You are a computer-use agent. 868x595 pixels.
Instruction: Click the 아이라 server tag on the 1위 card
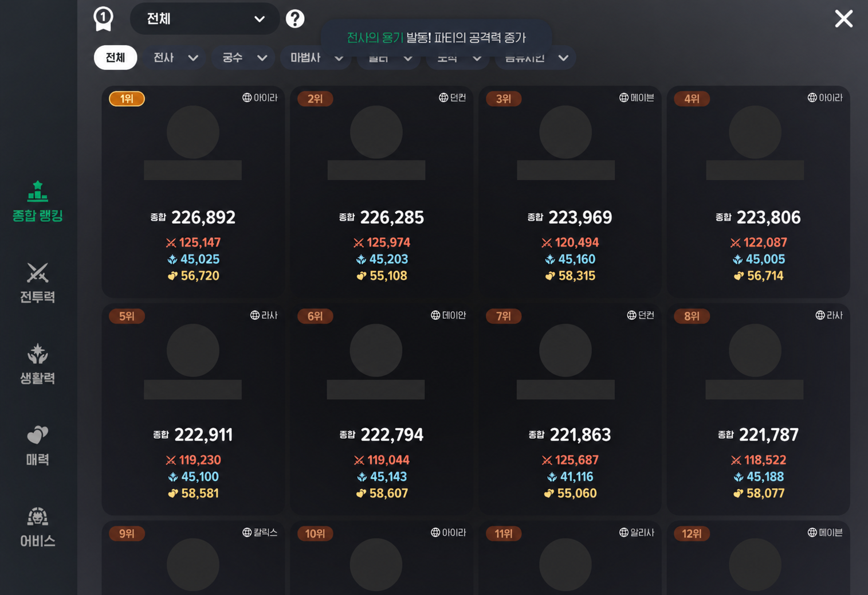[x=260, y=97]
